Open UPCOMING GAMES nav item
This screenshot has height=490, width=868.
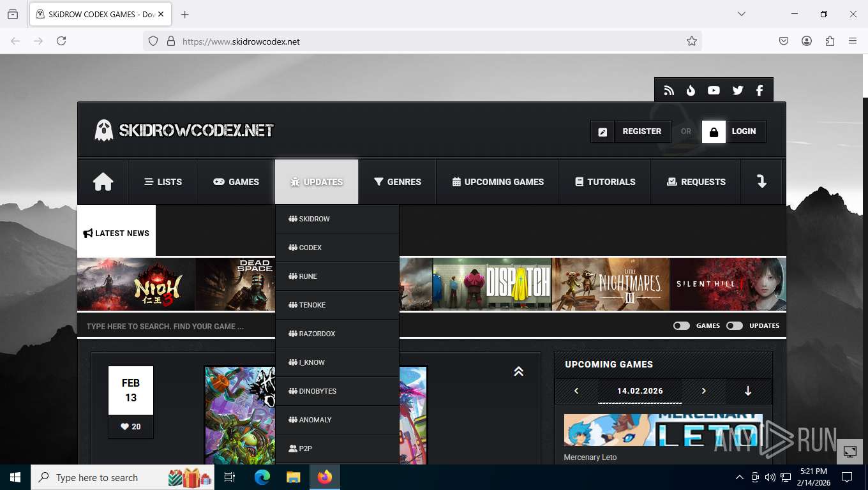[x=498, y=182]
